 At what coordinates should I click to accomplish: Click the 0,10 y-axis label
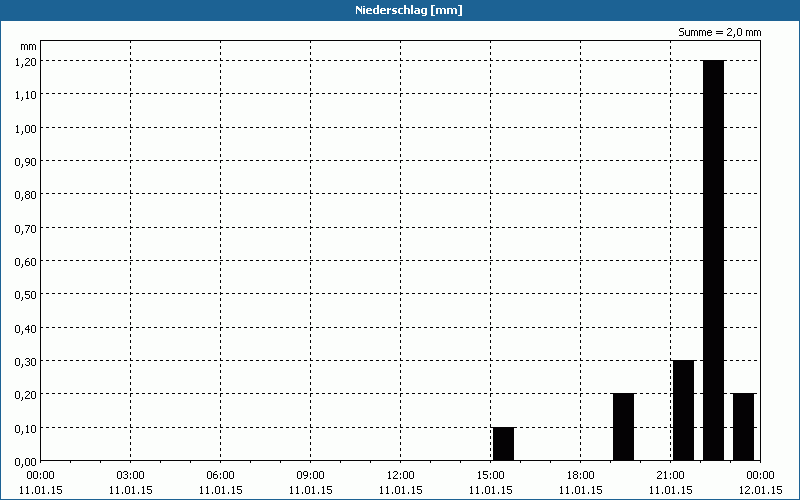pos(26,428)
